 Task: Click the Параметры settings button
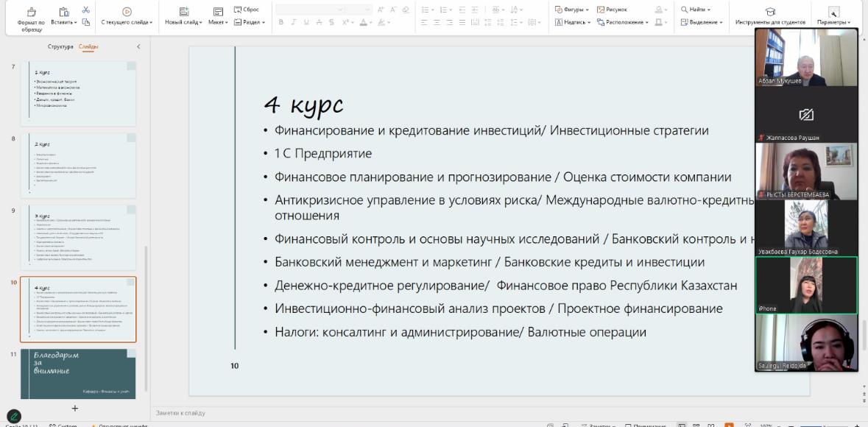click(x=833, y=15)
